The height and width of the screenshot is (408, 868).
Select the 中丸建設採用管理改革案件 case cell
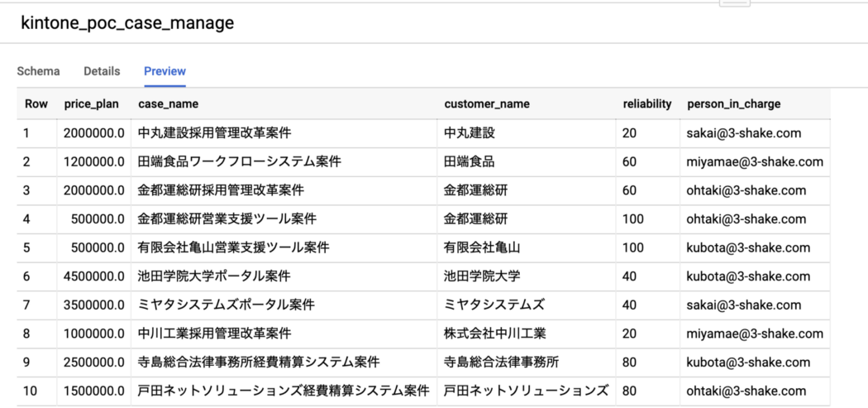214,133
